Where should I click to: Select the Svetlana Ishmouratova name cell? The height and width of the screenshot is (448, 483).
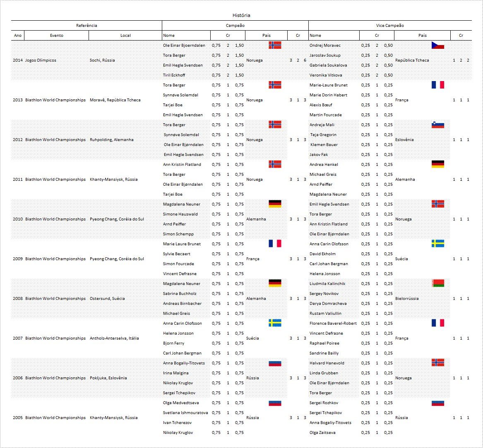point(185,412)
